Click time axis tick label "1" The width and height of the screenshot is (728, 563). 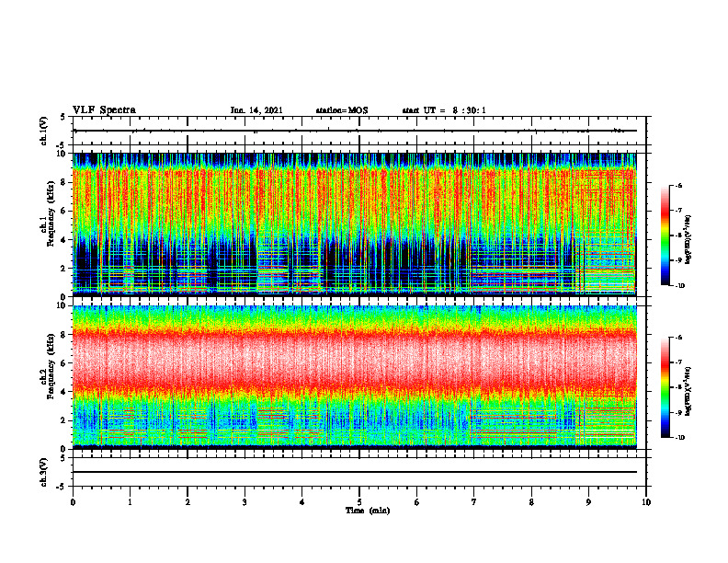[x=130, y=502]
